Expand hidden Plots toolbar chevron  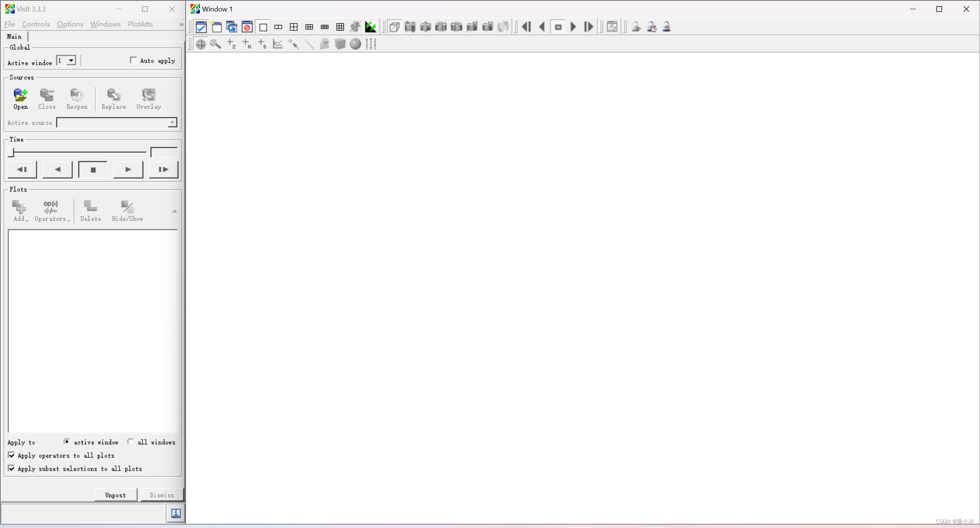pos(175,211)
